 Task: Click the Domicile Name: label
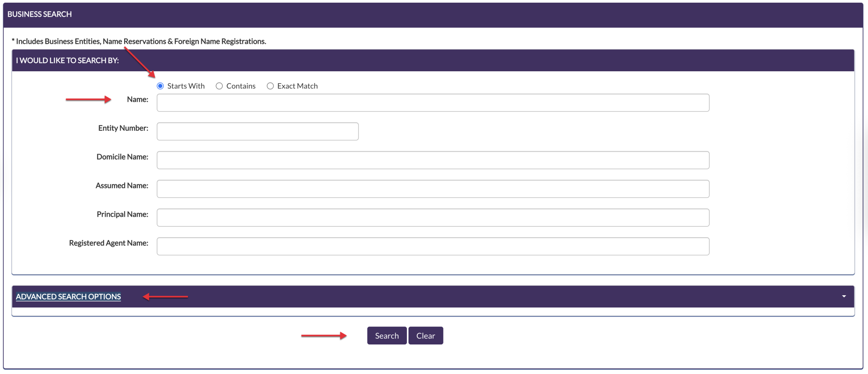point(122,157)
